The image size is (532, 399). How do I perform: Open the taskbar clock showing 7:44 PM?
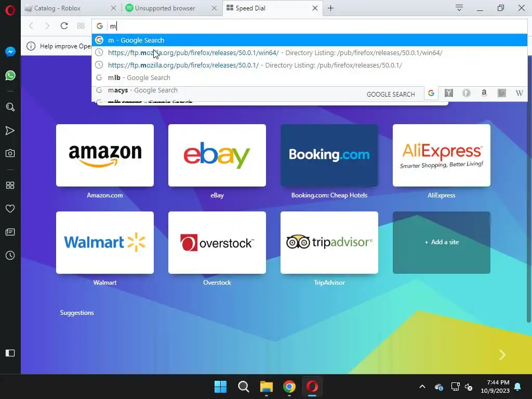click(x=495, y=387)
